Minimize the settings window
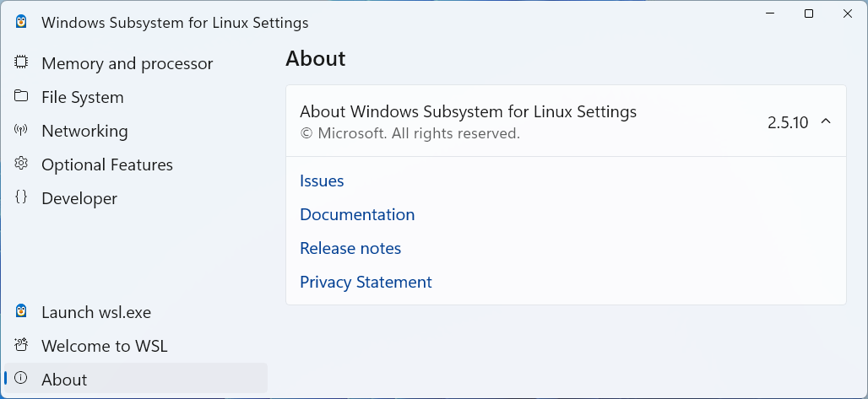 [x=770, y=13]
